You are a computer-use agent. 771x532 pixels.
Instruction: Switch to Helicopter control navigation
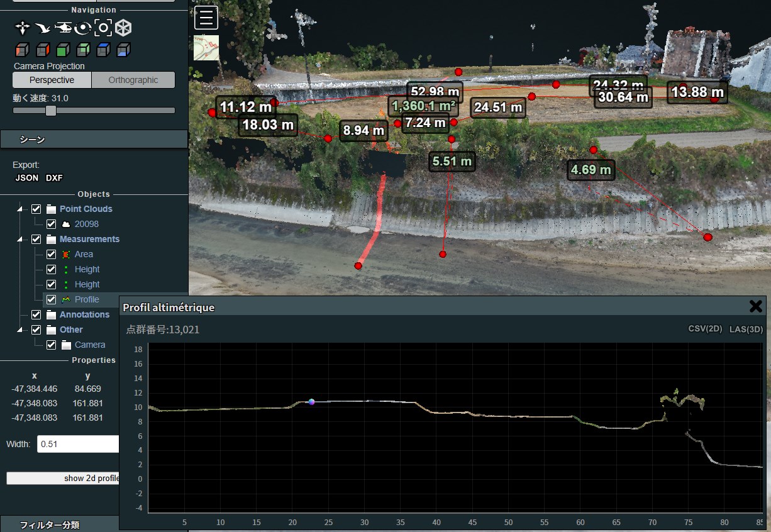pyautogui.click(x=63, y=28)
